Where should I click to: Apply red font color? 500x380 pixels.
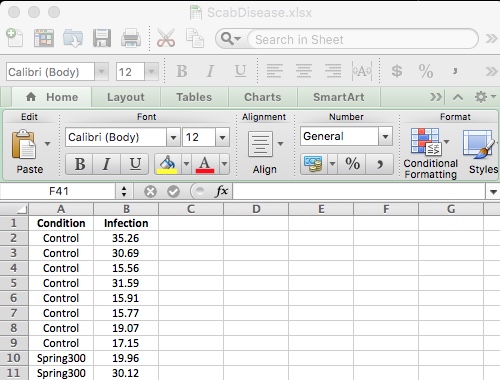(205, 164)
